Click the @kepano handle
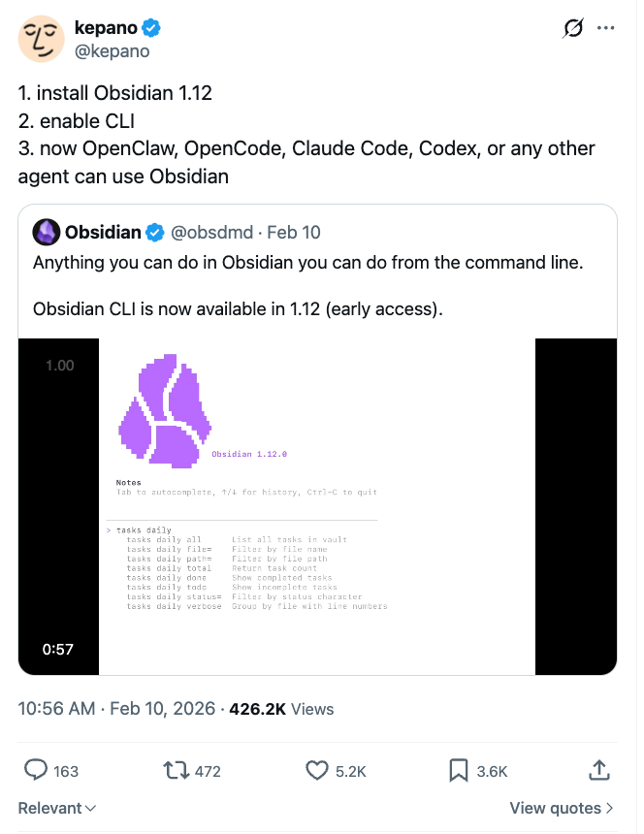The width and height of the screenshot is (644, 834). [x=112, y=50]
